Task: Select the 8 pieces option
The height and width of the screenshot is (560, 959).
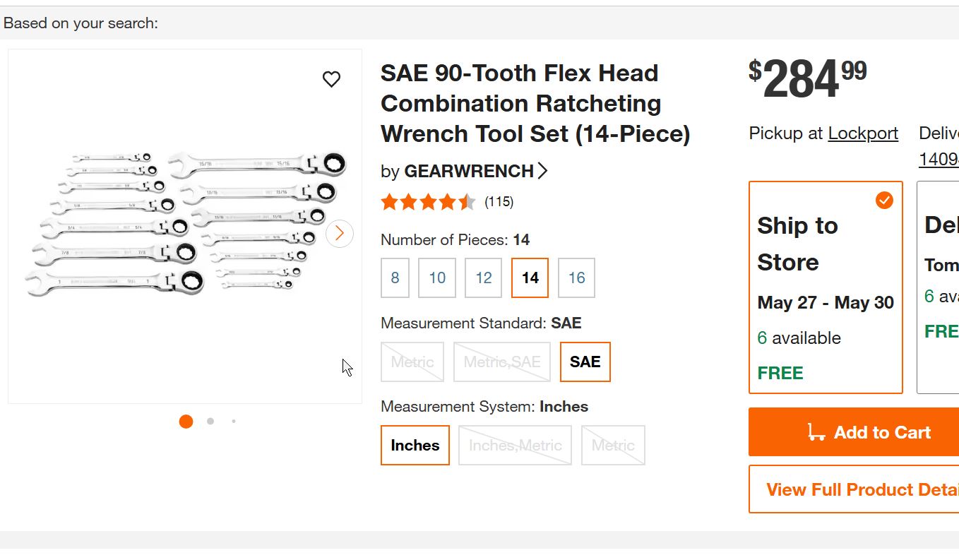Action: pyautogui.click(x=395, y=278)
